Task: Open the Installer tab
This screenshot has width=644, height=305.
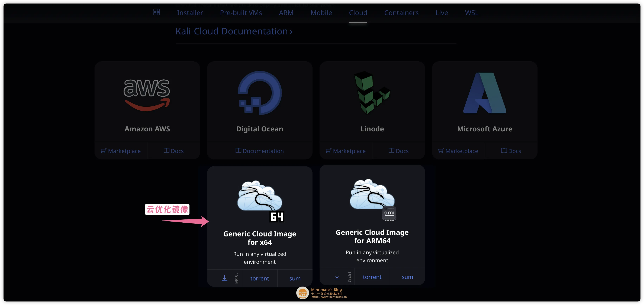Action: click(190, 13)
